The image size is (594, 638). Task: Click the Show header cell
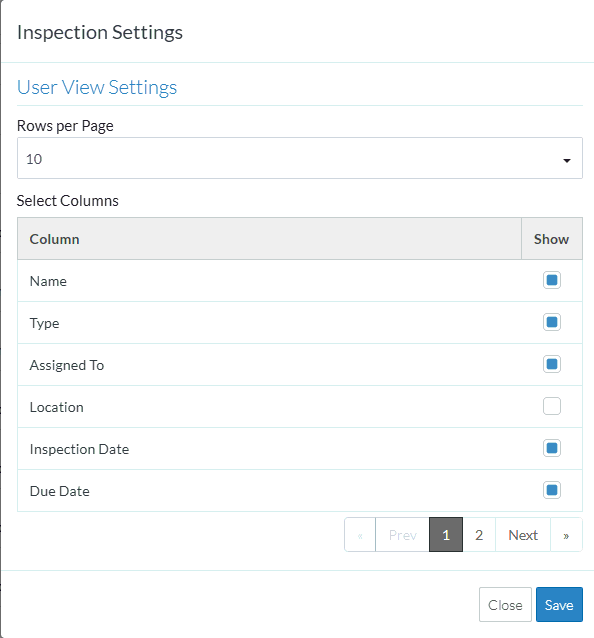552,239
